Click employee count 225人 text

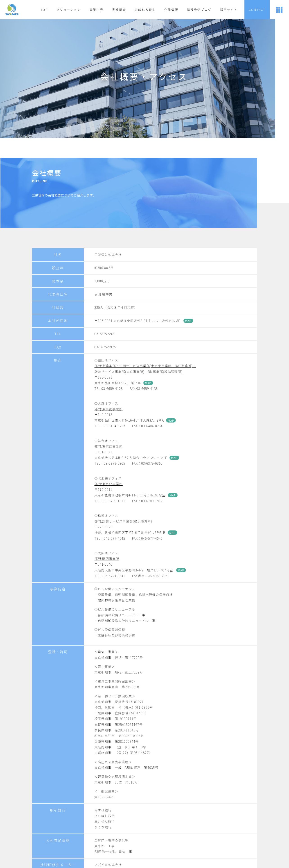(x=116, y=308)
